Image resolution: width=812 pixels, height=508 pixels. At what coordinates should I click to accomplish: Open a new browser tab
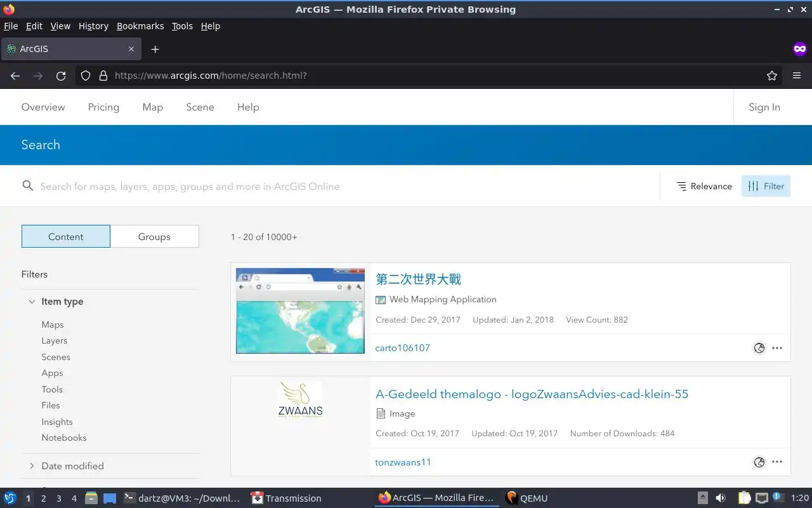[155, 49]
